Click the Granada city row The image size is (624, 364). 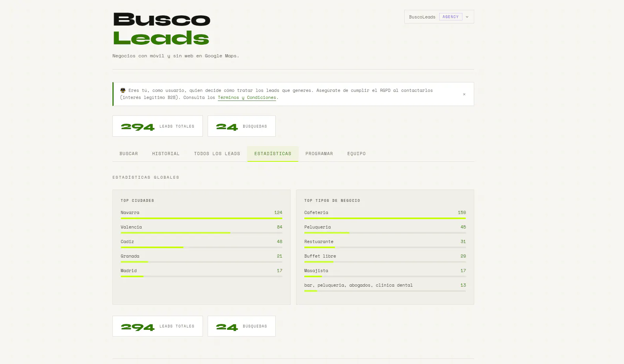pyautogui.click(x=201, y=258)
